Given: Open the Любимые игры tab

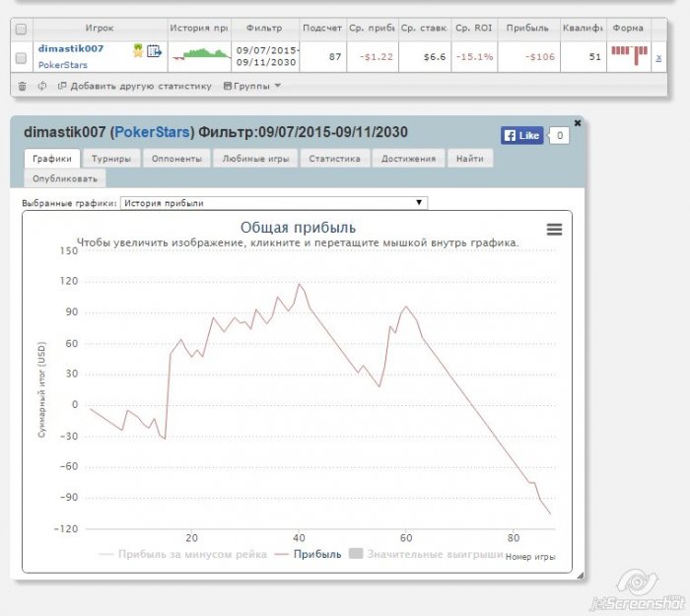Looking at the screenshot, I should 255,159.
